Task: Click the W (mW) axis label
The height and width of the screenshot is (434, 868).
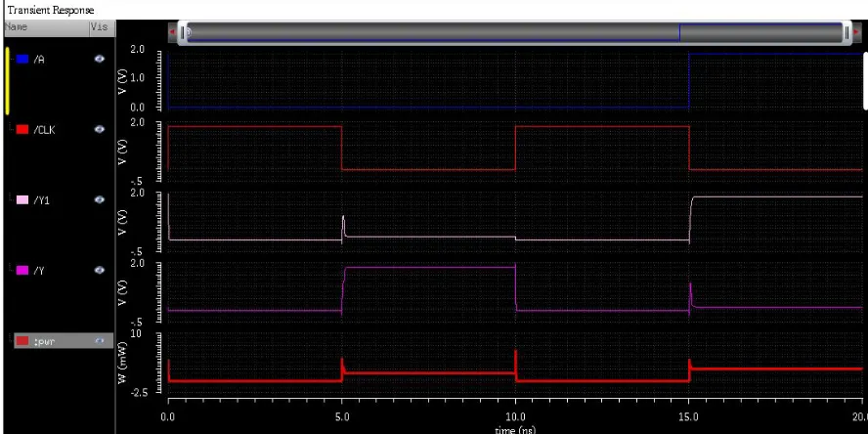Action: click(123, 364)
